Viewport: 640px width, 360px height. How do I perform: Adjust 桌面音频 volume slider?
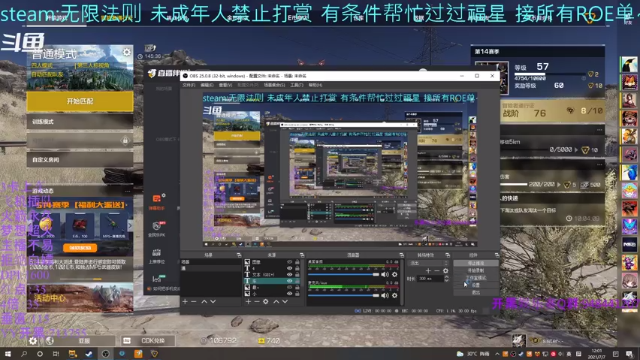(x=344, y=275)
